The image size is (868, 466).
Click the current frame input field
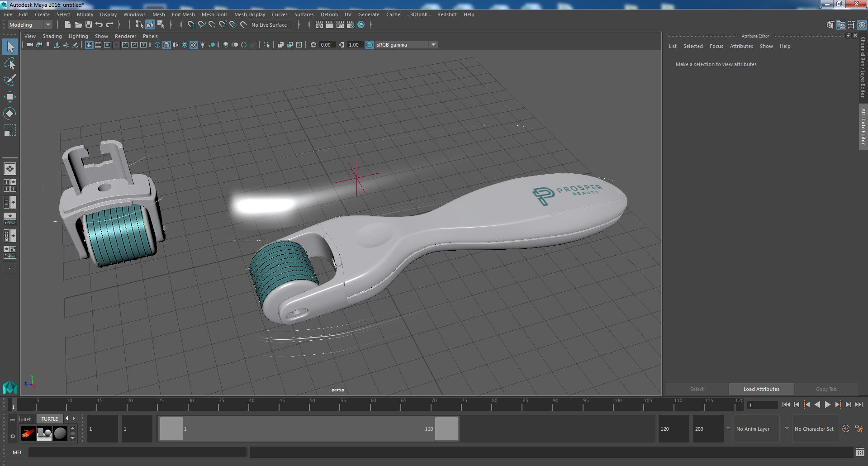762,405
